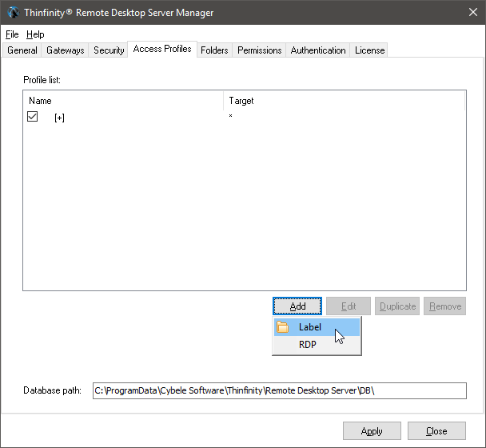
Task: Open the Authentication tab
Action: (318, 50)
